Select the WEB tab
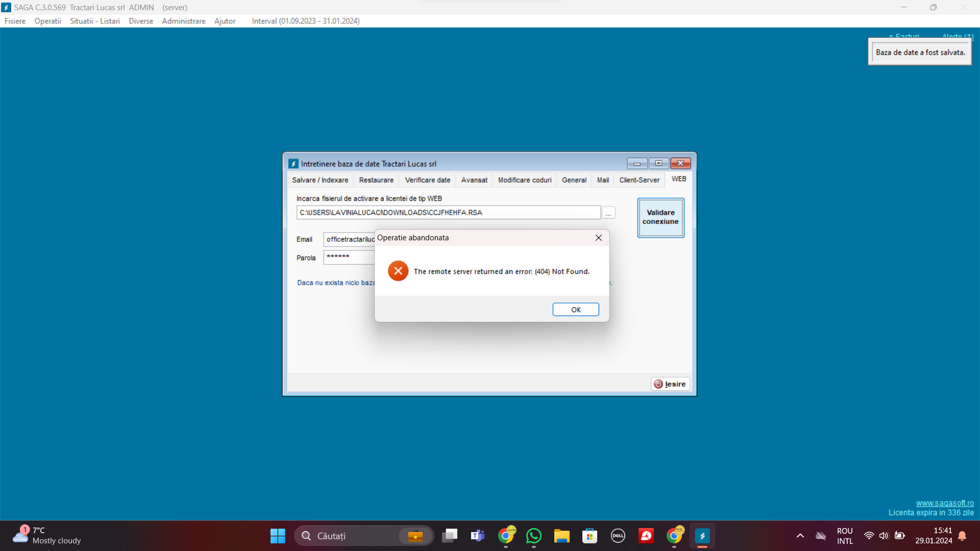980x551 pixels. pos(679,179)
